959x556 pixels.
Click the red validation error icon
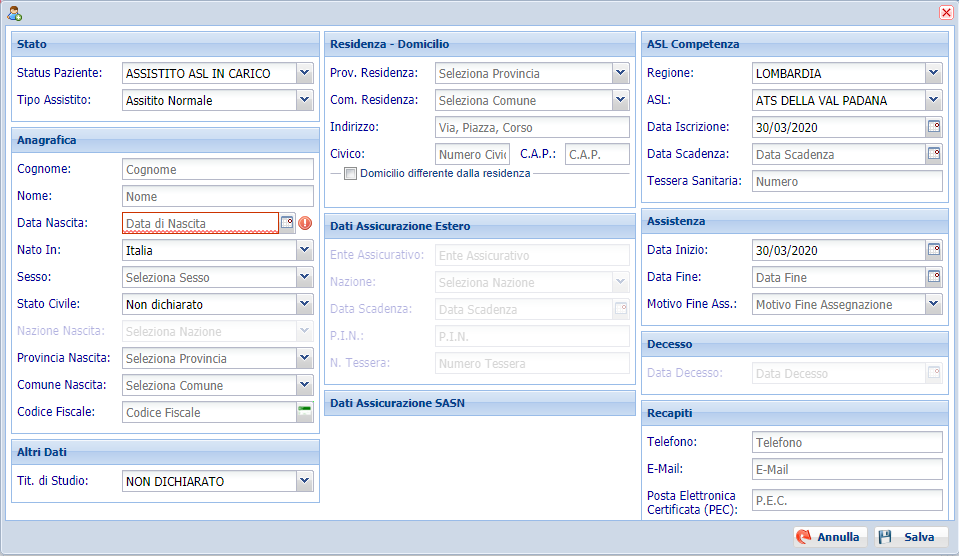pos(305,223)
